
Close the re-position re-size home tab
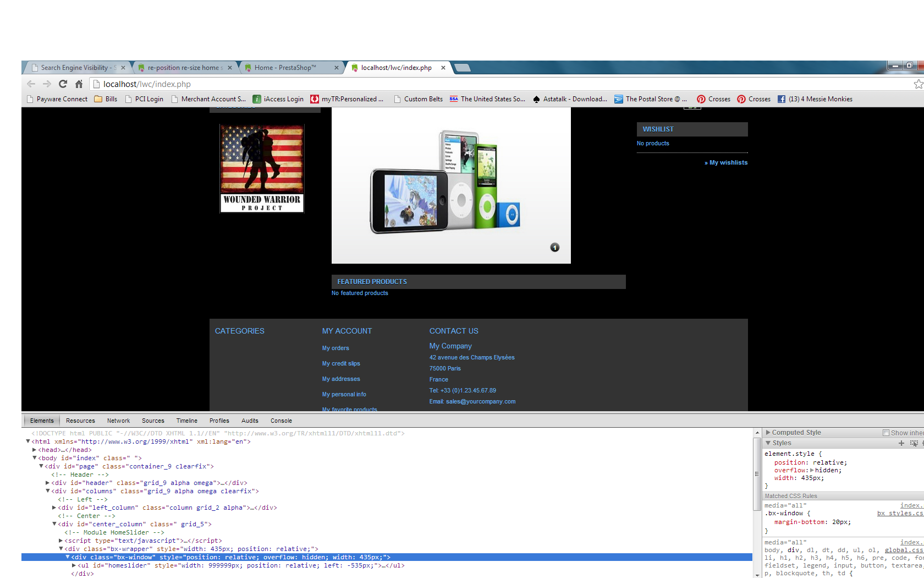[230, 68]
